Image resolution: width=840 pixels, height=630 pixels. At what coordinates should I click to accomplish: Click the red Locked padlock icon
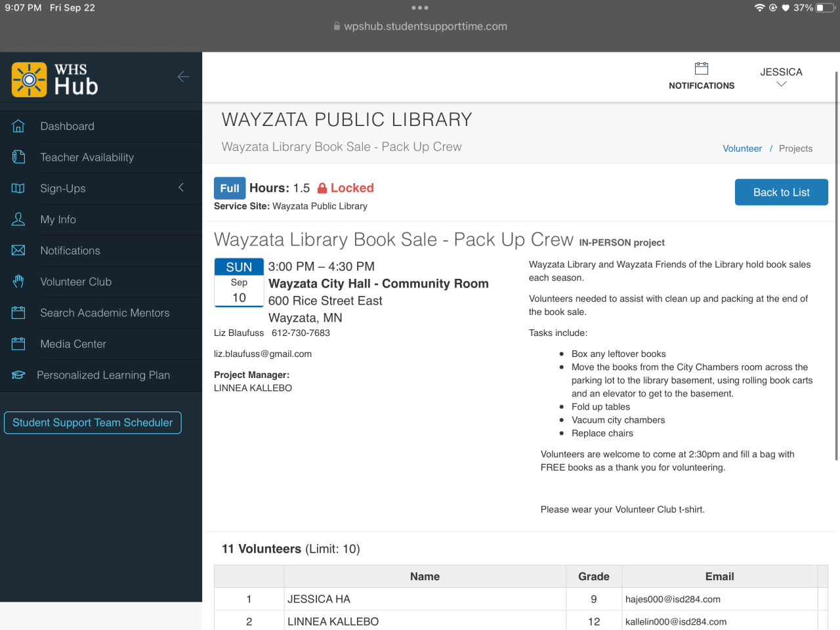click(x=322, y=188)
